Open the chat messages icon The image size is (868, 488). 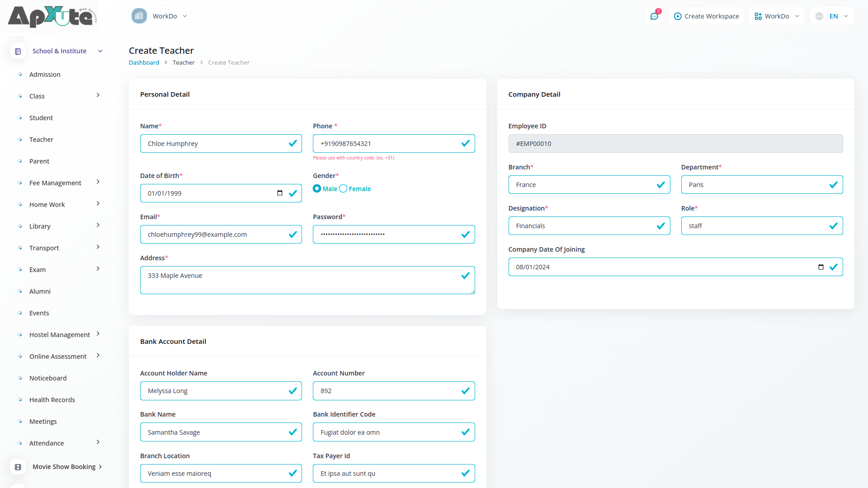[654, 16]
